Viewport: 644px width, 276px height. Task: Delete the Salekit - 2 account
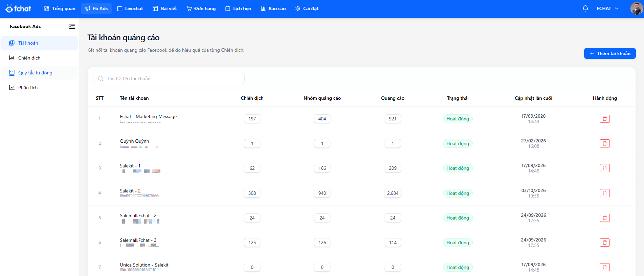point(604,193)
